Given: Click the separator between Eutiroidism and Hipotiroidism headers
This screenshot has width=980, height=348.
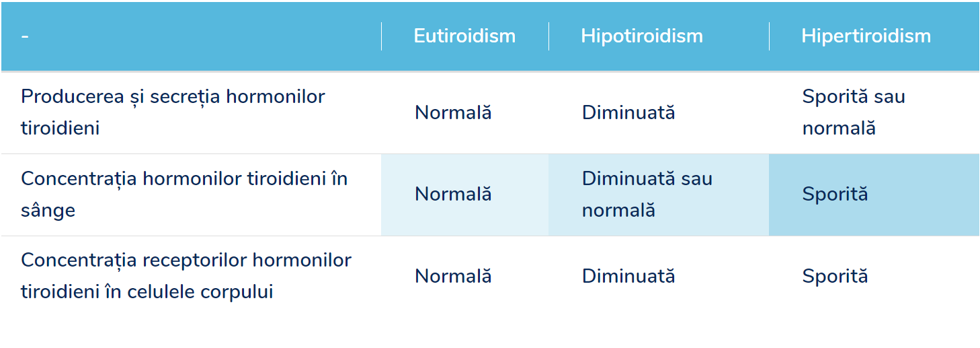Looking at the screenshot, I should 548,36.
